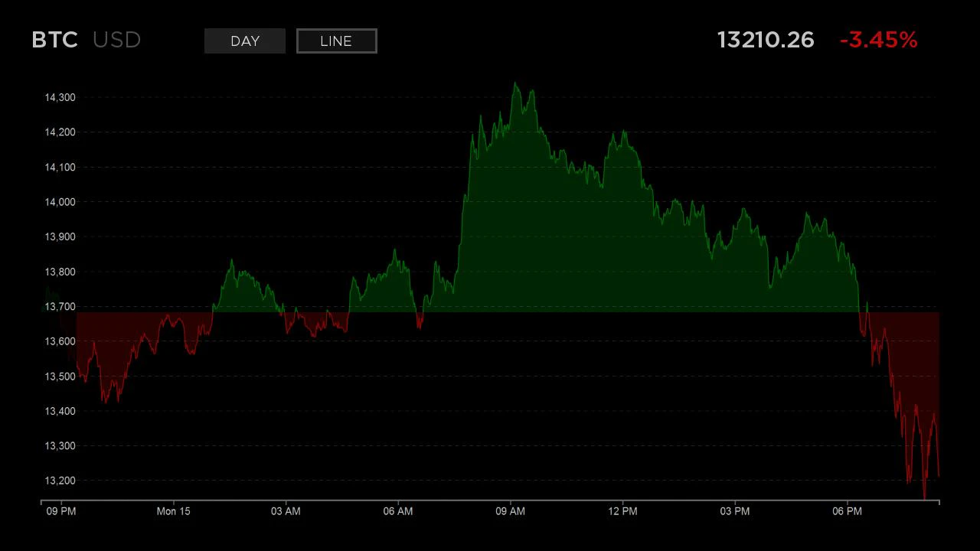The image size is (980, 551).
Task: Click the 14,300 y-axis label
Action: [x=60, y=97]
